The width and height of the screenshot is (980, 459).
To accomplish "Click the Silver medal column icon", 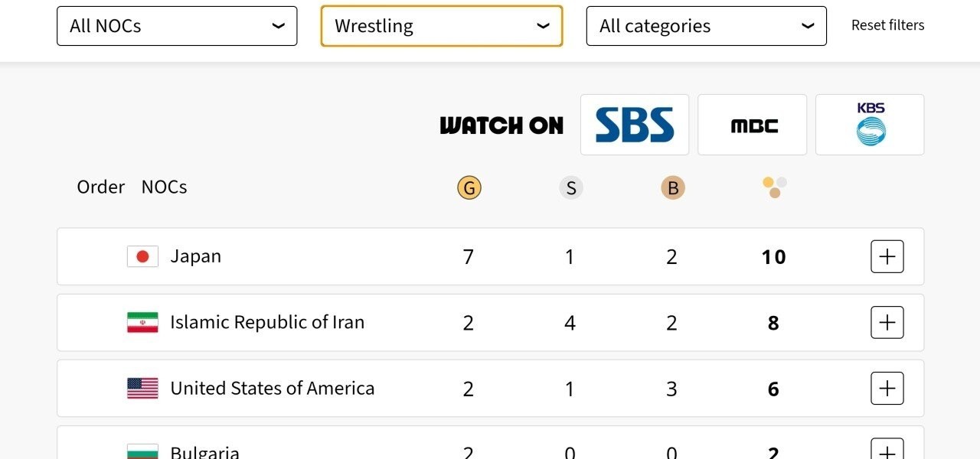I will coord(570,187).
